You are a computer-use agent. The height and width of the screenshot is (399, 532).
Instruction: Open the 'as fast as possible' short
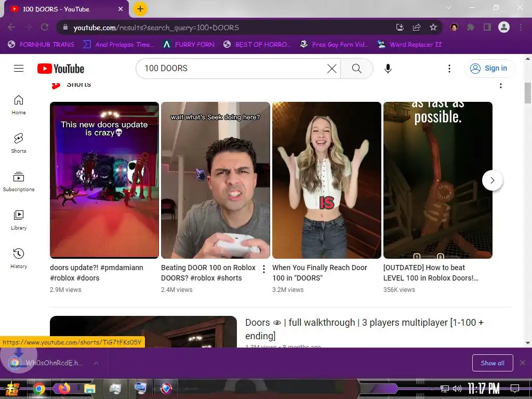tap(437, 180)
